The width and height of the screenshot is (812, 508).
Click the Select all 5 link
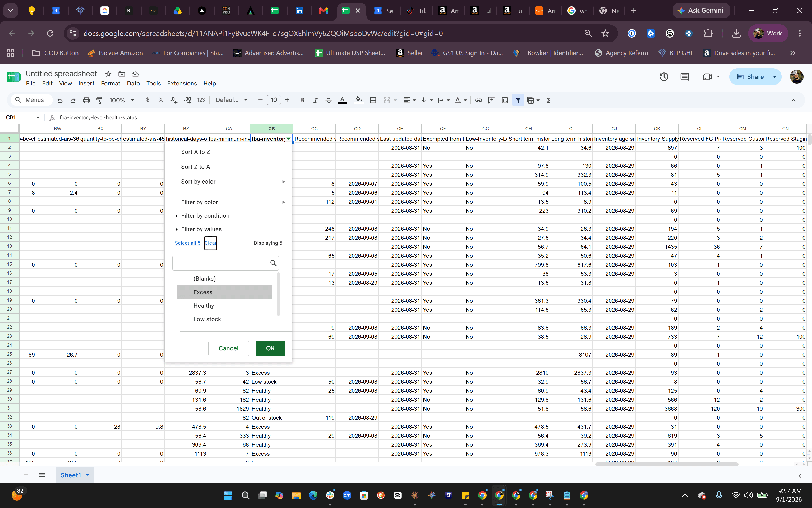[x=187, y=243]
